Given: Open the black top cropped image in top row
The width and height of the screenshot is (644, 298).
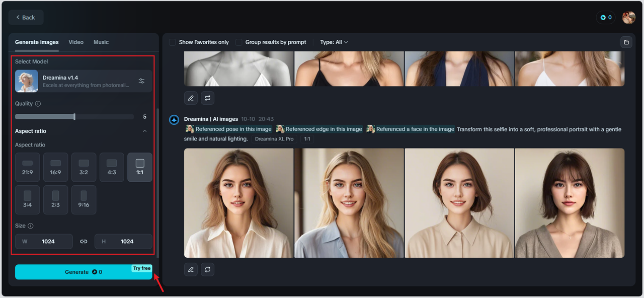Looking at the screenshot, I should click(349, 68).
